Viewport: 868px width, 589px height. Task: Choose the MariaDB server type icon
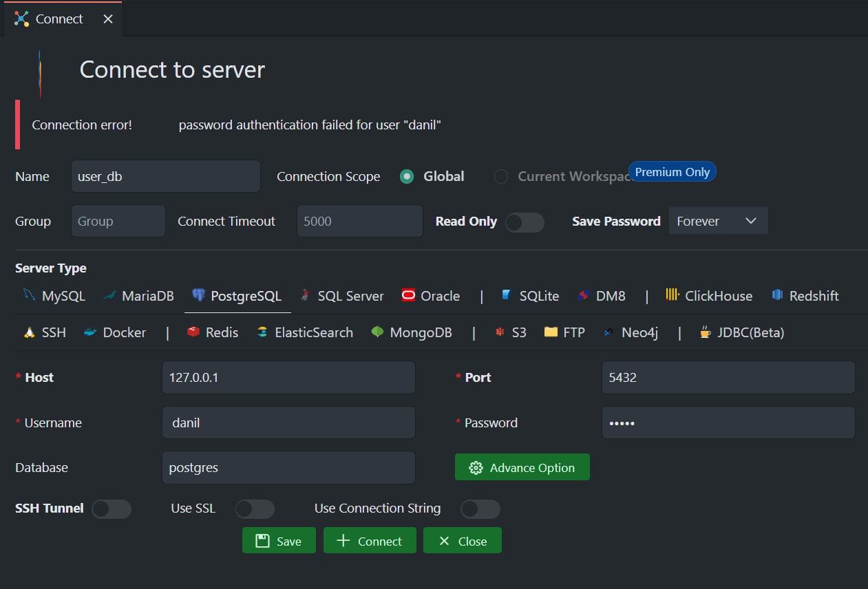tap(109, 296)
